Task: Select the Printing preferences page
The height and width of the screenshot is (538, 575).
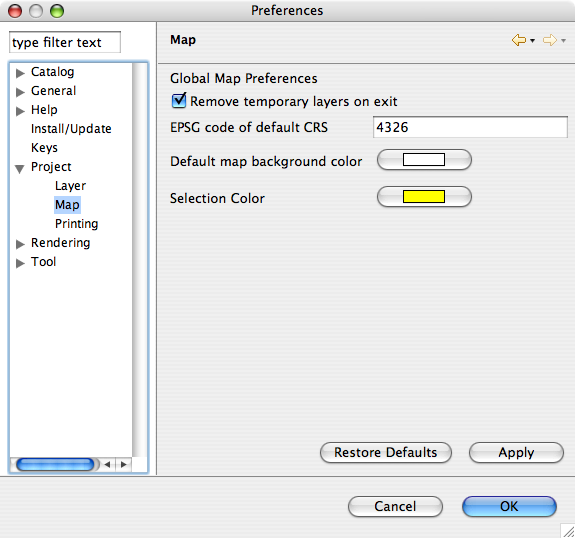Action: click(x=77, y=224)
